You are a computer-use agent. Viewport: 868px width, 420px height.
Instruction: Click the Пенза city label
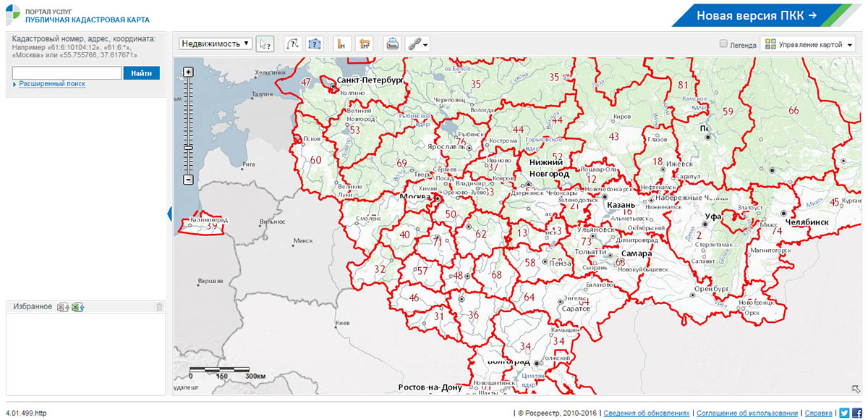point(560,263)
